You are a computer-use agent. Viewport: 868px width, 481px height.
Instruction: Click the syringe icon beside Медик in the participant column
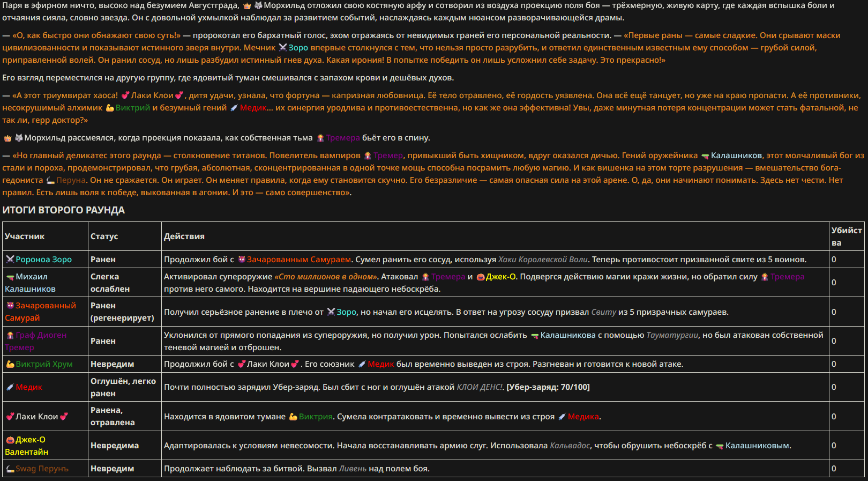(x=10, y=387)
